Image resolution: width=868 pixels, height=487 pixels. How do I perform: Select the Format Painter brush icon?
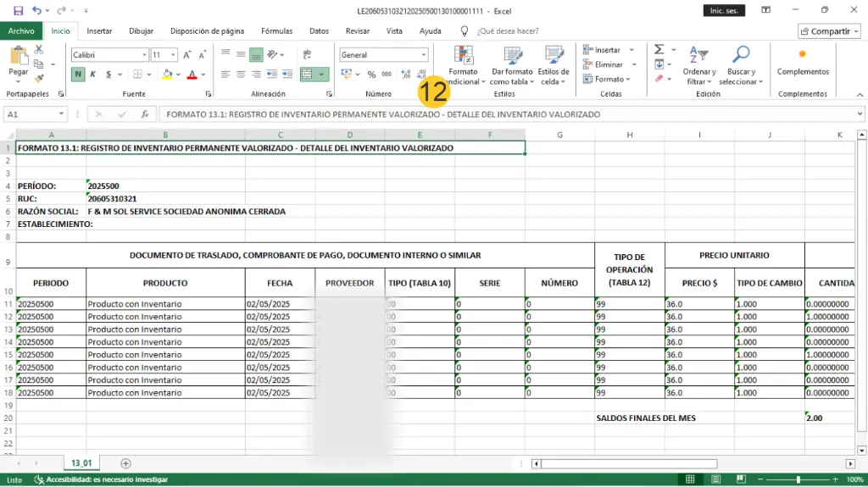tap(38, 78)
